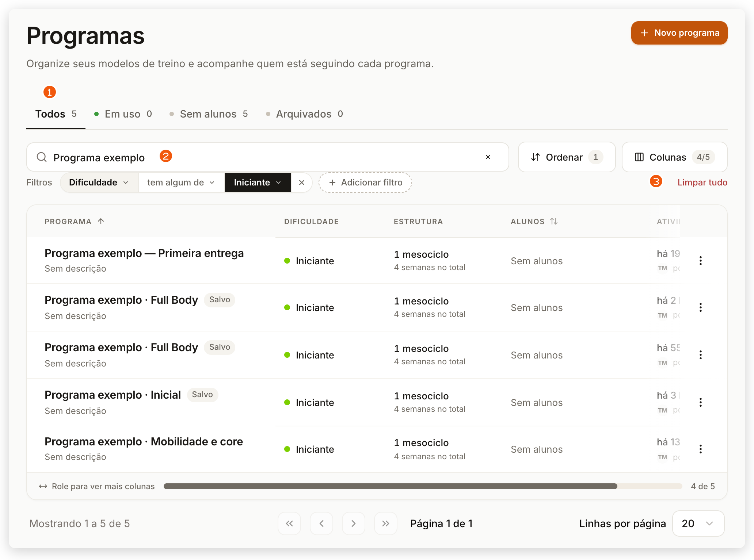This screenshot has height=560, width=754.
Task: Switch to the Arquivados tab
Action: [x=304, y=114]
